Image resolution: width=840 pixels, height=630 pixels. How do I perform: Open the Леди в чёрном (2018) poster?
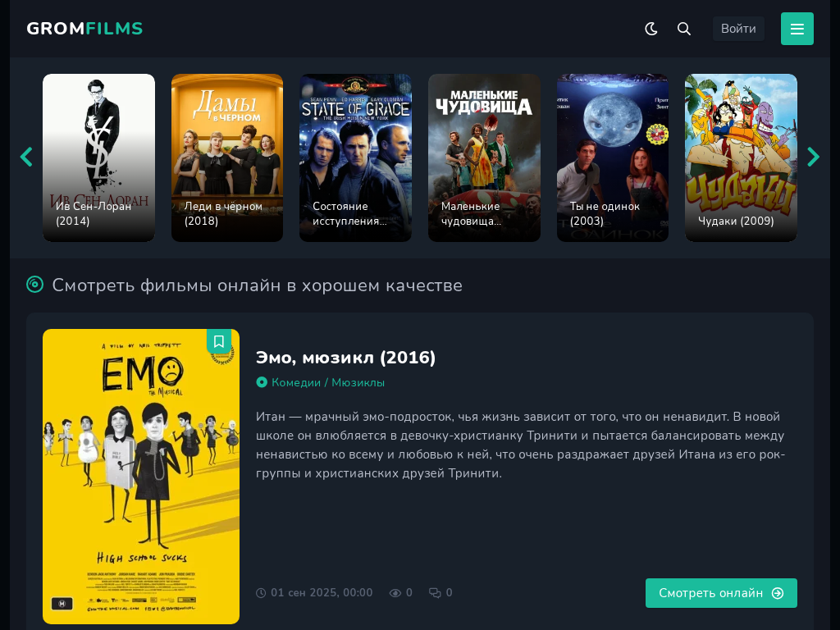point(227,157)
